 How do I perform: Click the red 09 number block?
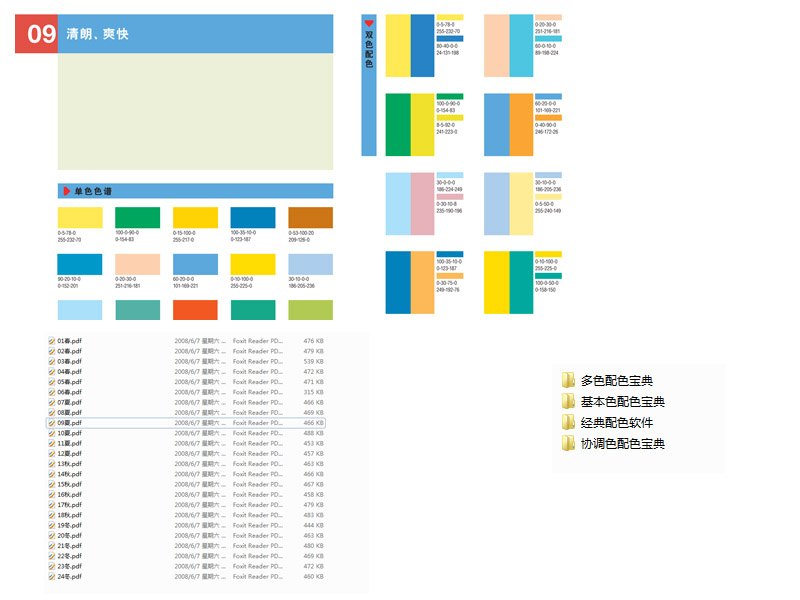(x=36, y=34)
